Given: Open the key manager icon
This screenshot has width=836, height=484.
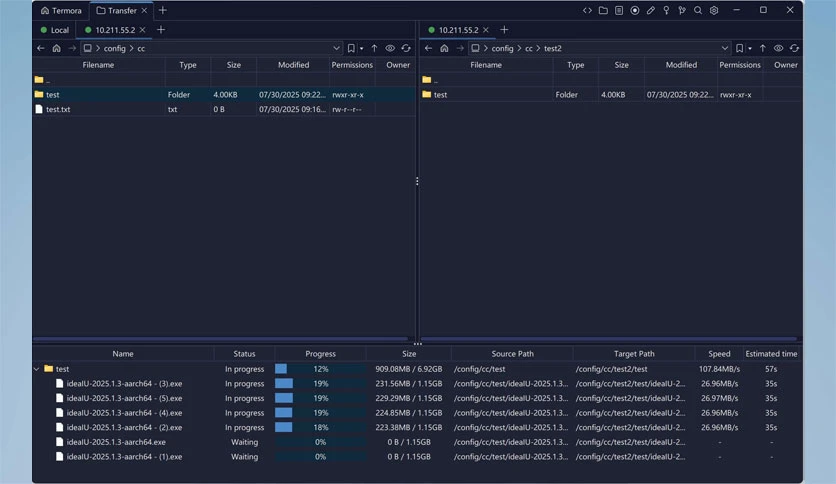Looking at the screenshot, I should [x=666, y=10].
